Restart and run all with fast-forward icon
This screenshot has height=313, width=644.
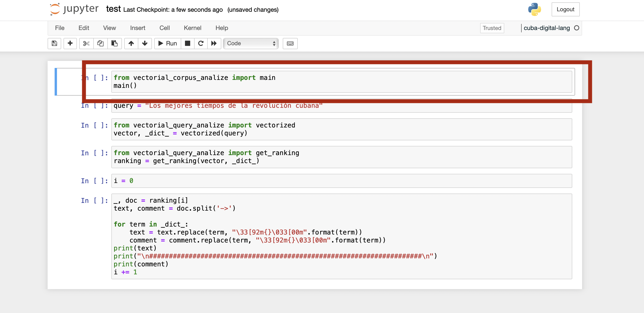(x=214, y=44)
